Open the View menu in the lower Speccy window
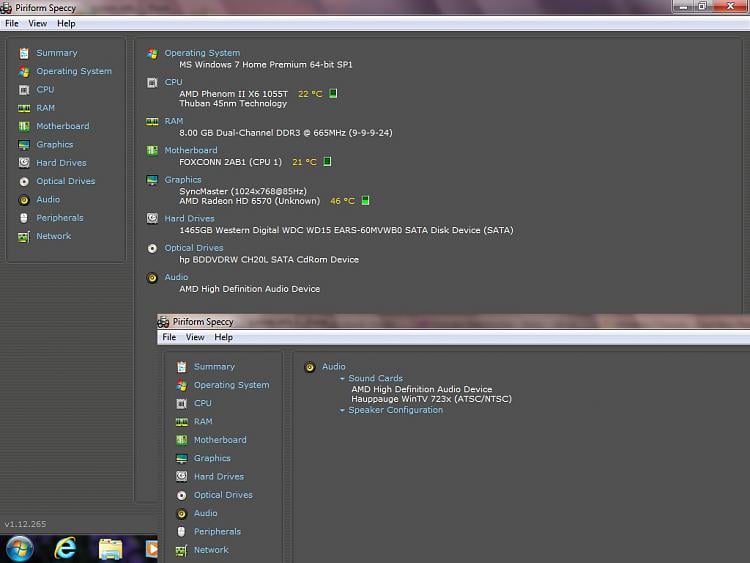The width and height of the screenshot is (750, 563). pyautogui.click(x=195, y=337)
